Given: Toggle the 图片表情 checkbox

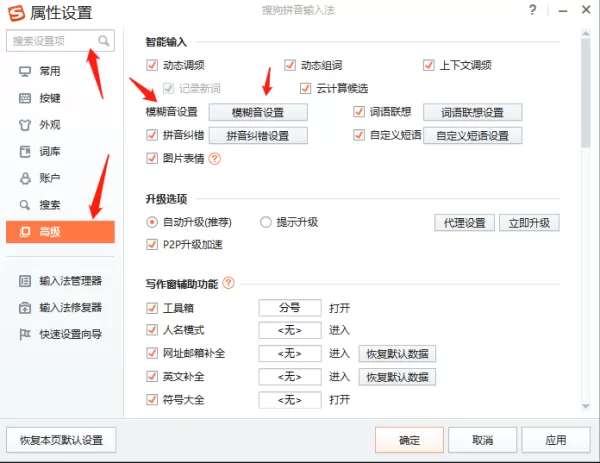Looking at the screenshot, I should [x=152, y=158].
